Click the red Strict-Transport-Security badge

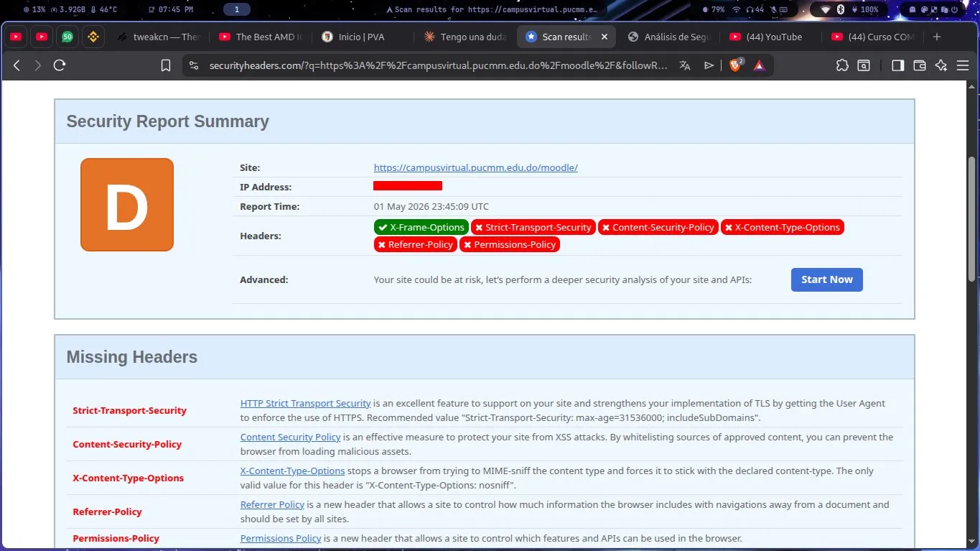(x=533, y=227)
